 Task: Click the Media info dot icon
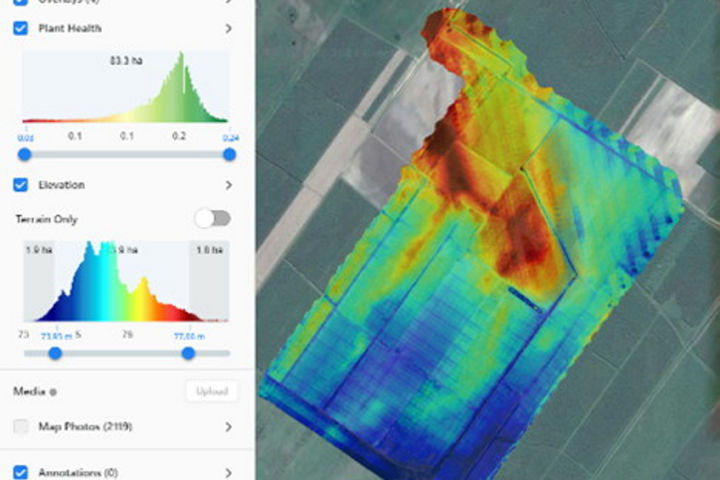pyautogui.click(x=53, y=392)
